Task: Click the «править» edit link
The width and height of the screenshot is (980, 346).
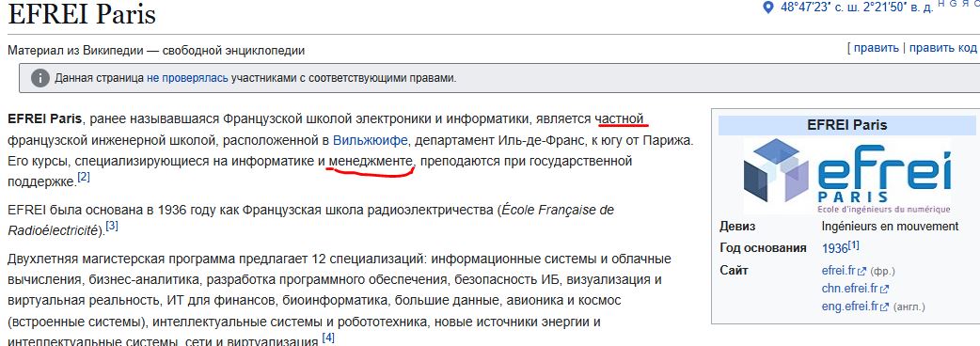Action: coord(877,48)
